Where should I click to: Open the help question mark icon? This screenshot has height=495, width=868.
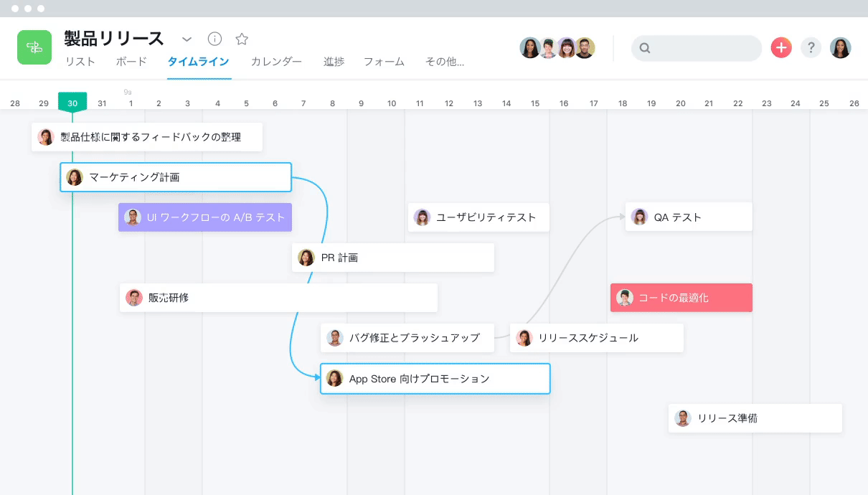[811, 47]
